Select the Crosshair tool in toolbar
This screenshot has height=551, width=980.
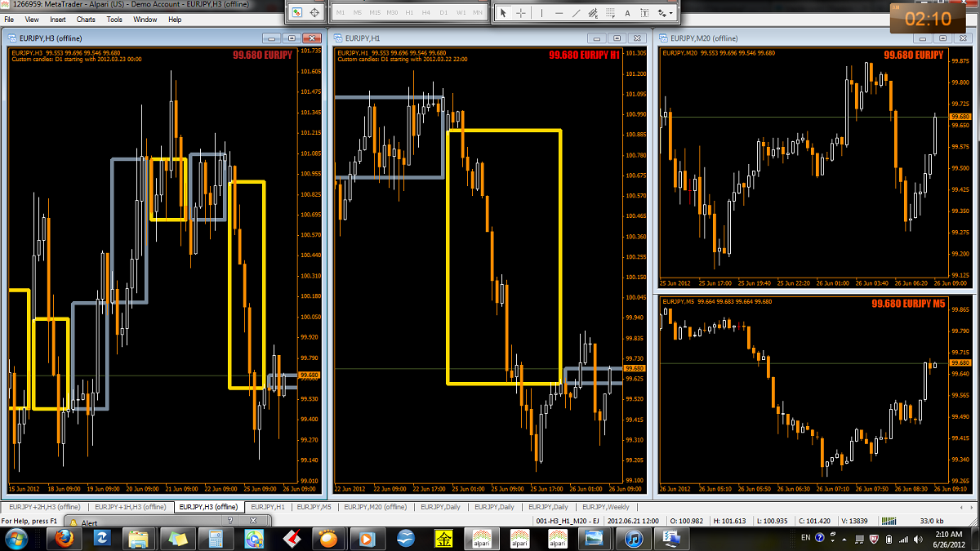521,13
